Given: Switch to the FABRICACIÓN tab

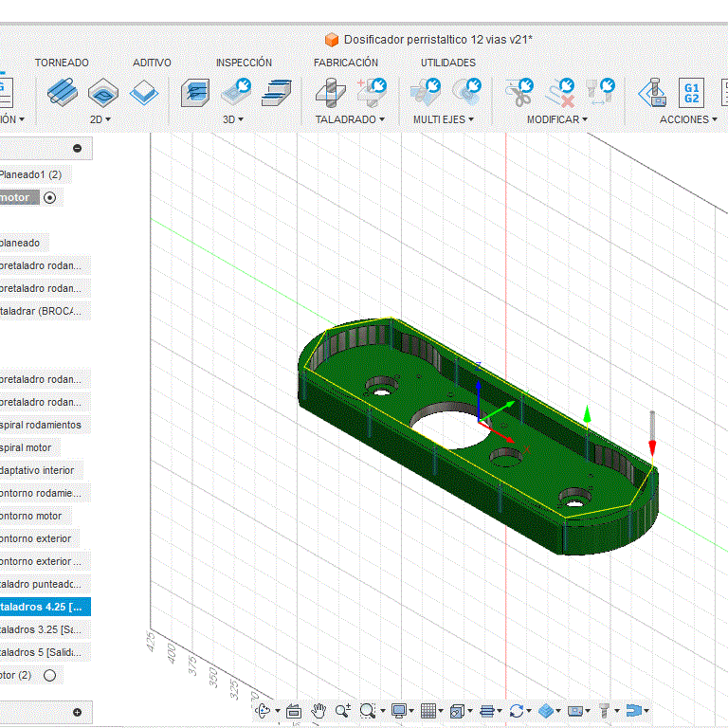Looking at the screenshot, I should pyautogui.click(x=346, y=63).
